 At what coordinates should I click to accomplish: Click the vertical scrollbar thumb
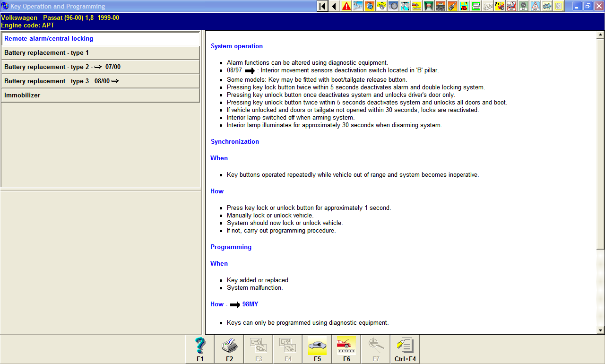click(x=601, y=144)
